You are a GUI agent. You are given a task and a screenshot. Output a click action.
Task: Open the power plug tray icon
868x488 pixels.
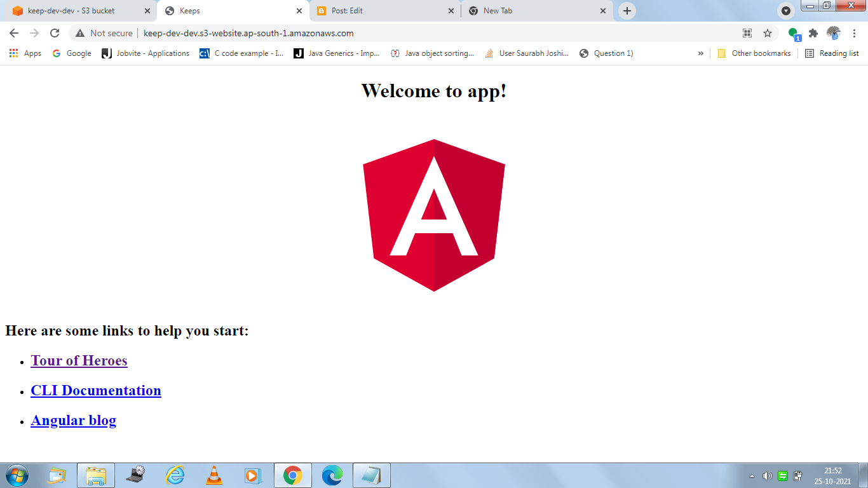(798, 475)
